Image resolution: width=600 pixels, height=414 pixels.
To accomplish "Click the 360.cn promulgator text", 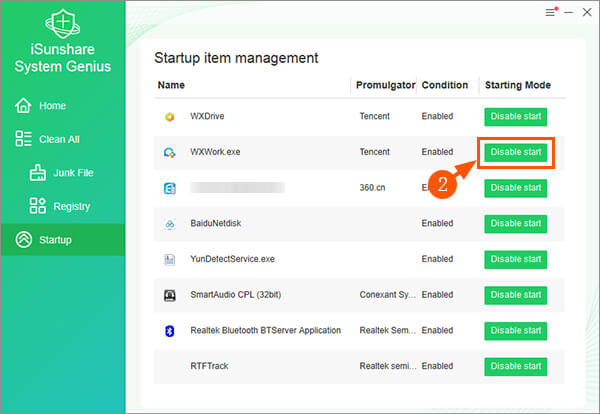I will 372,188.
